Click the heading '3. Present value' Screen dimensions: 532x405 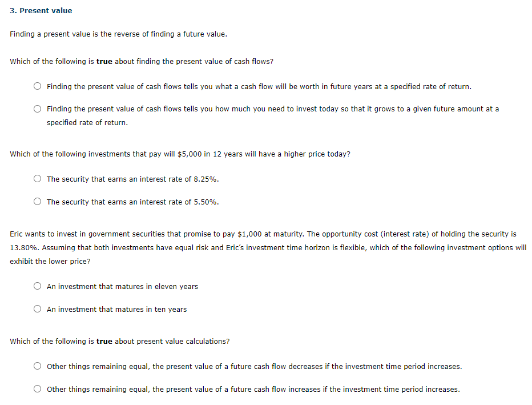41,10
